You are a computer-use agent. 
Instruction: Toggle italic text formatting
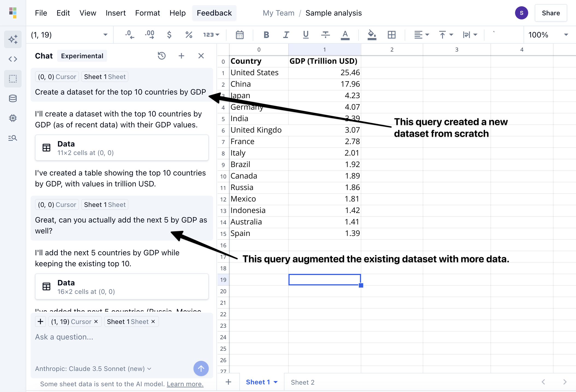point(286,35)
